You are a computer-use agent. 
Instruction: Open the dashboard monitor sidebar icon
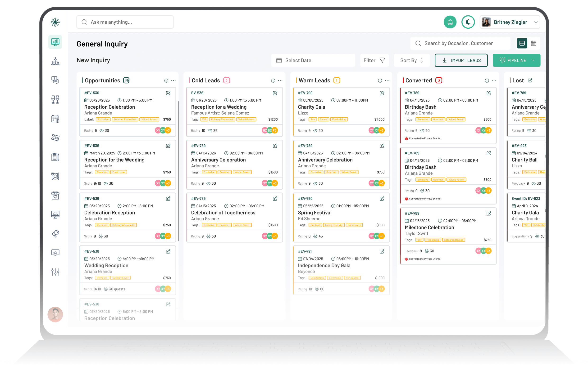point(55,42)
